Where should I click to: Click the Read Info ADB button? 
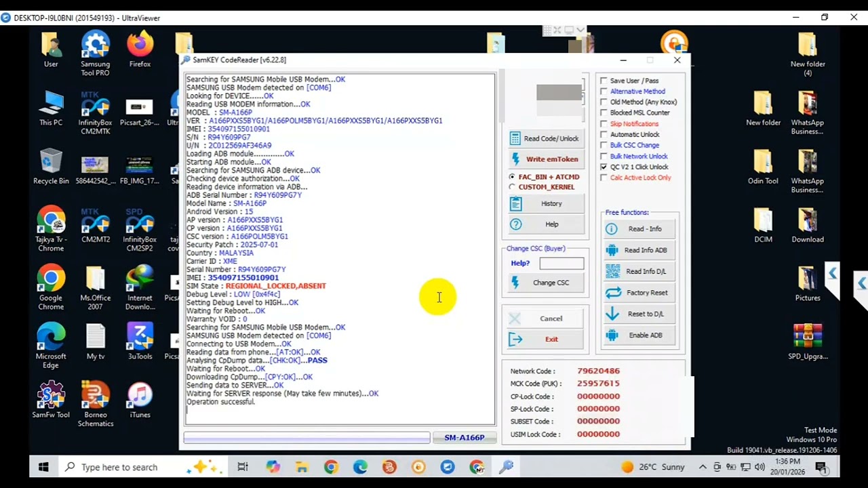pos(639,250)
